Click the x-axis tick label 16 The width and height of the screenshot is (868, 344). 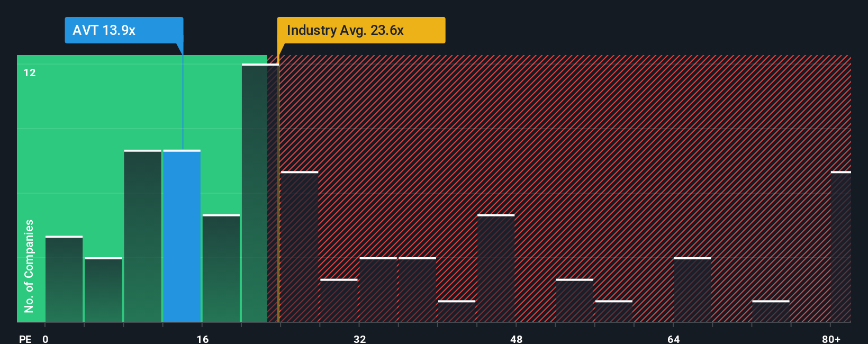point(203,339)
